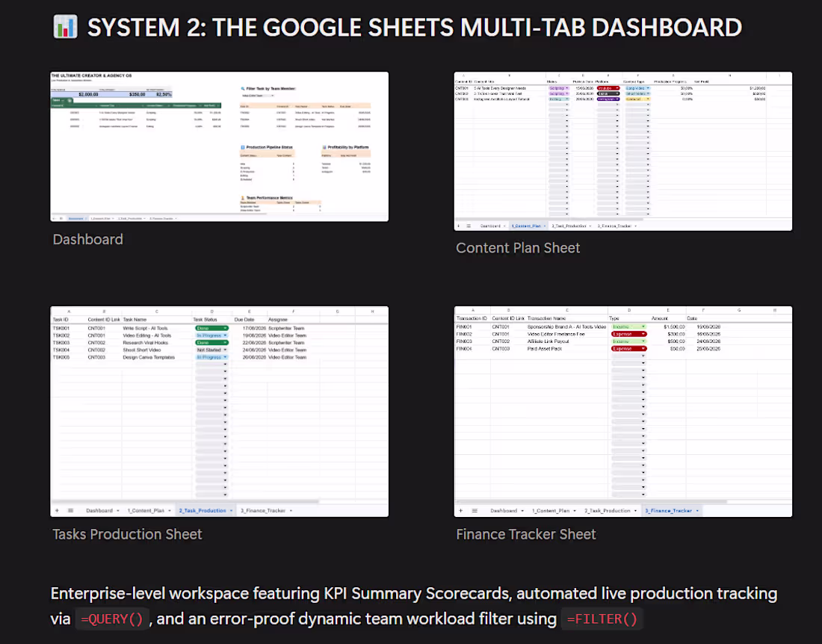Open the 2_Task_Production tab menu arrow in Tasks Production sheet

231,510
